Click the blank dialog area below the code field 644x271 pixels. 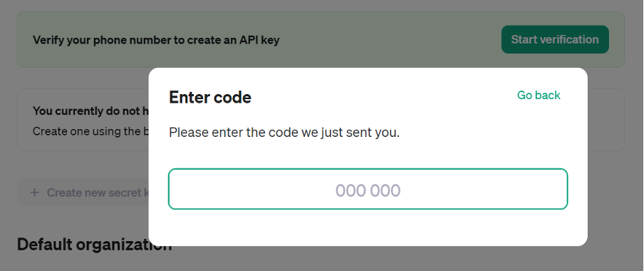click(368, 227)
